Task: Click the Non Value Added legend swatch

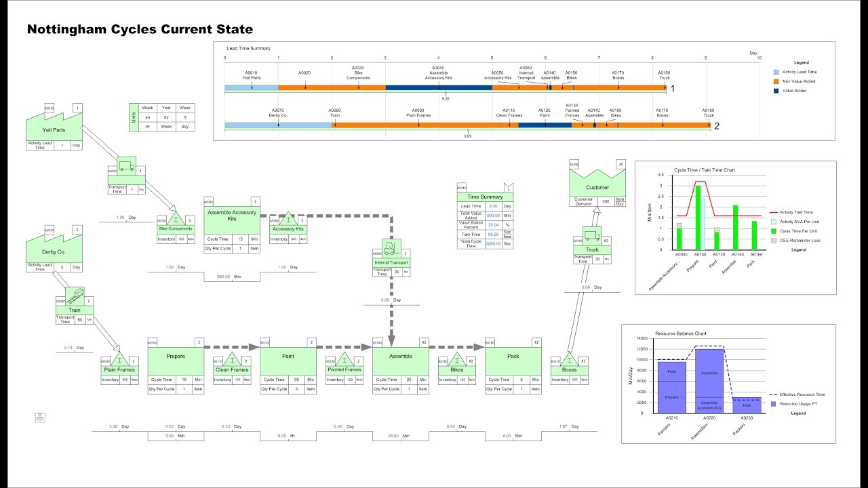Action: [776, 81]
